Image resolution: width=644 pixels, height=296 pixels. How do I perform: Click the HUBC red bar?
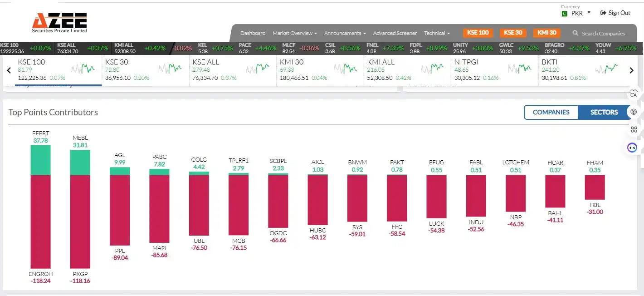(x=317, y=200)
